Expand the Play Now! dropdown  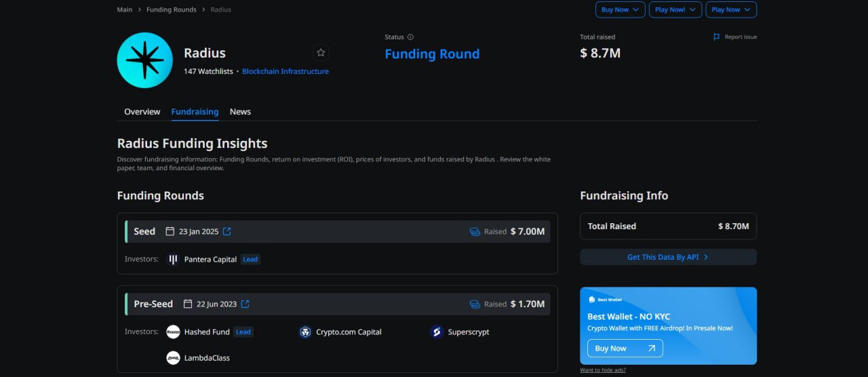(x=675, y=9)
